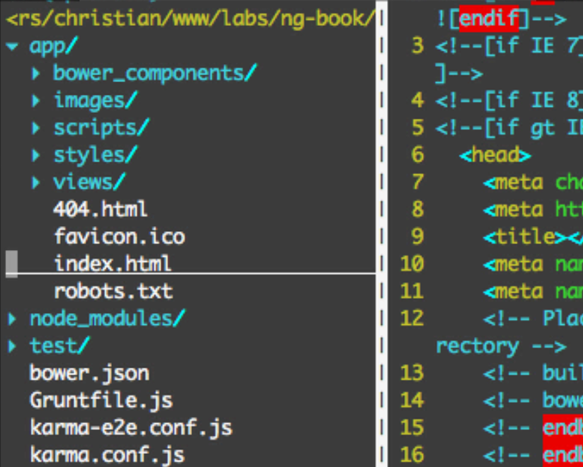
Task: Click the <head> tag on line 6
Action: (495, 155)
